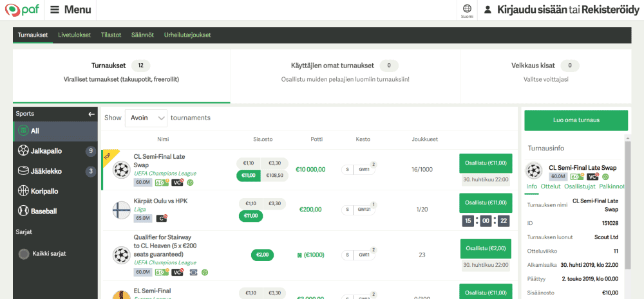The height and width of the screenshot is (299, 644).
Task: Click the ticket icon in Qualifier row
Action: [193, 272]
